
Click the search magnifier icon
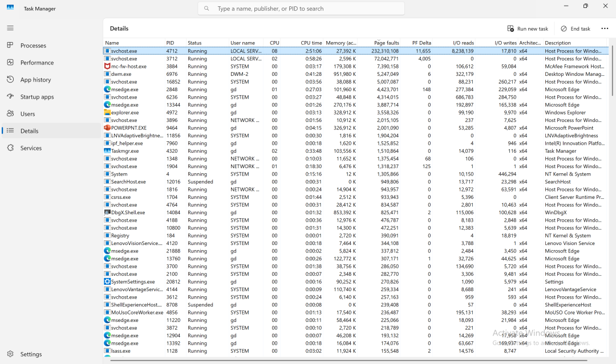(206, 8)
